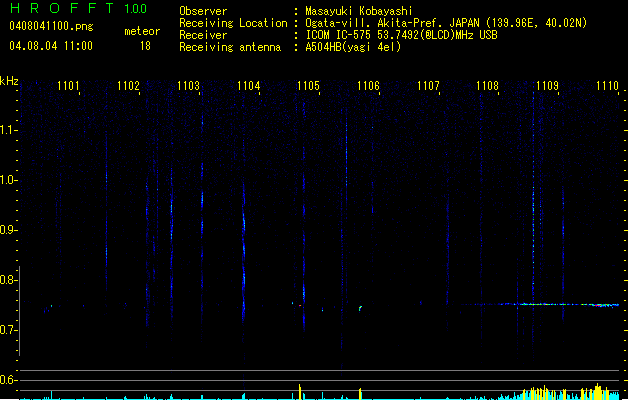
Task: Click the 0.9 kHz frequency tick label
Action: [8, 230]
